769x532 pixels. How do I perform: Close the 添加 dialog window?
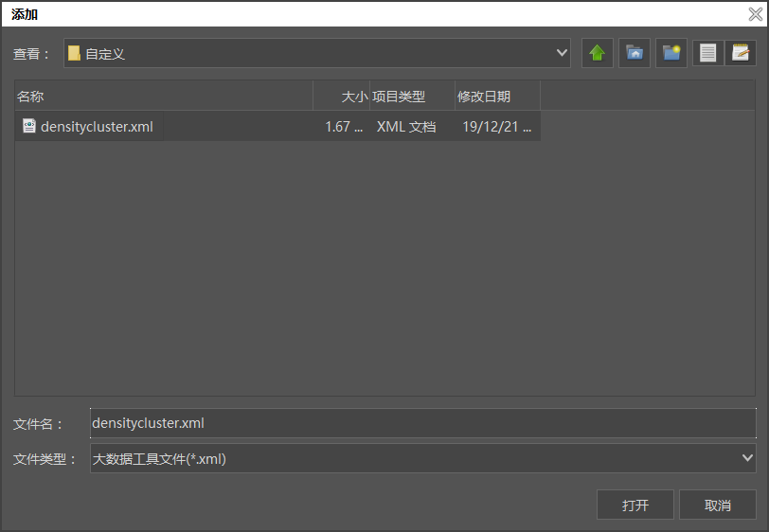[x=755, y=14]
